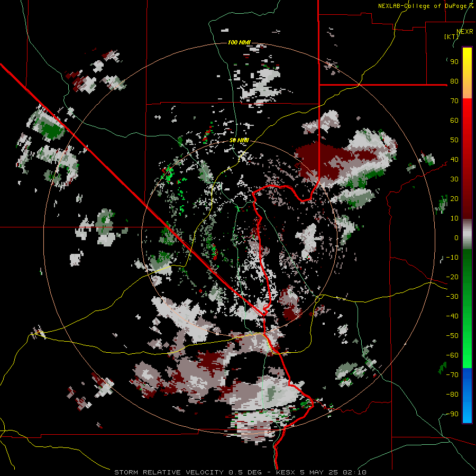Click the "KESX" station identifier in caption
The image size is (476, 476).
pyautogui.click(x=286, y=472)
